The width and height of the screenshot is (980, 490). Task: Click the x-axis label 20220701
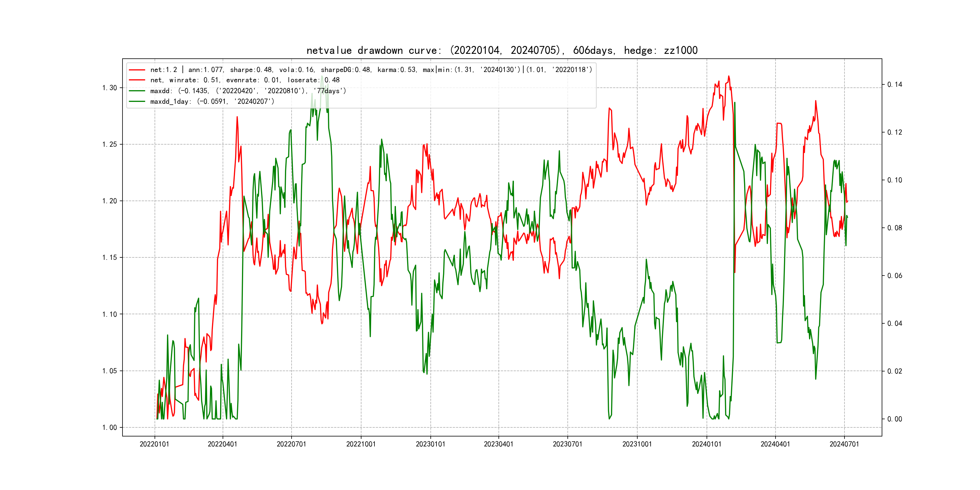tap(291, 444)
